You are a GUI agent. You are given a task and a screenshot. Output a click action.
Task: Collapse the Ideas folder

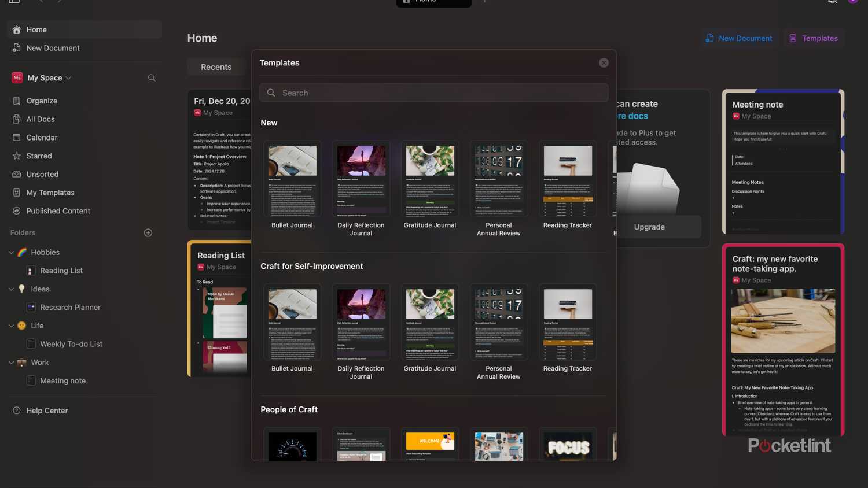(12, 289)
